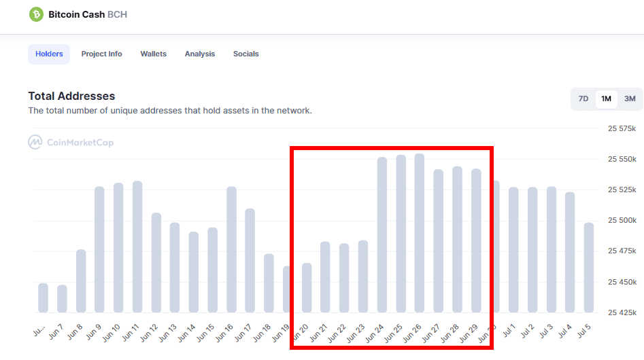Screen dimensions: 644x360
Task: Switch to the Project Info tab
Action: click(x=101, y=54)
